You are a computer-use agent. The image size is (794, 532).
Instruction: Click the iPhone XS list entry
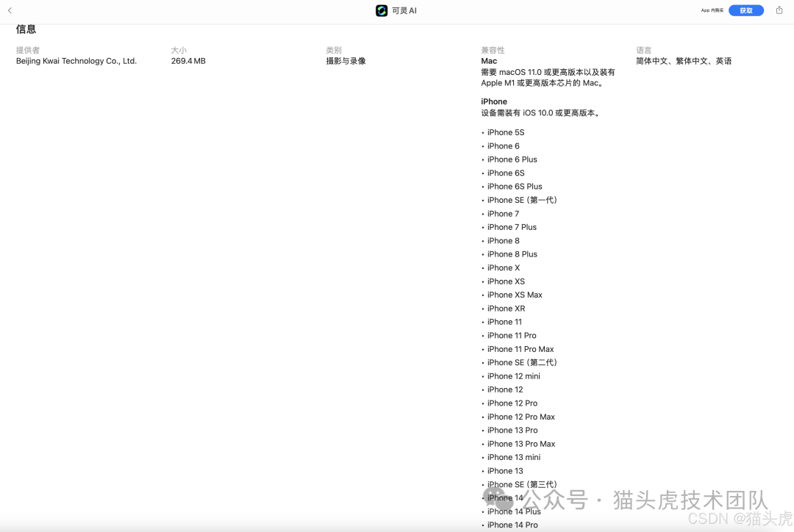click(x=506, y=282)
